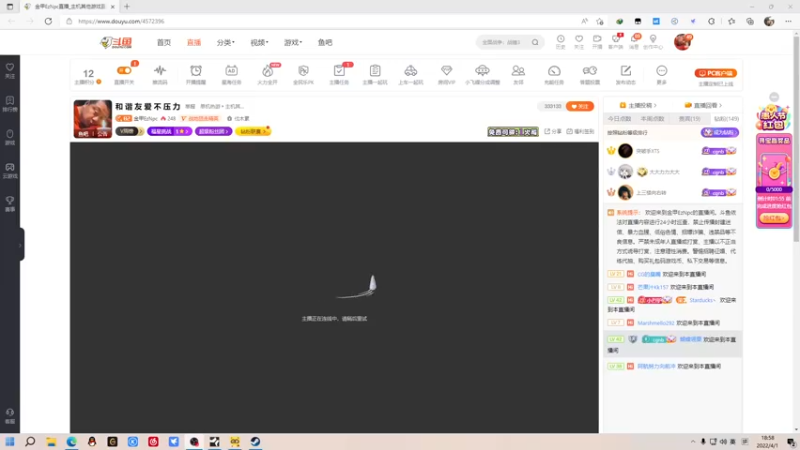Open the history clock icon in header

coord(560,39)
